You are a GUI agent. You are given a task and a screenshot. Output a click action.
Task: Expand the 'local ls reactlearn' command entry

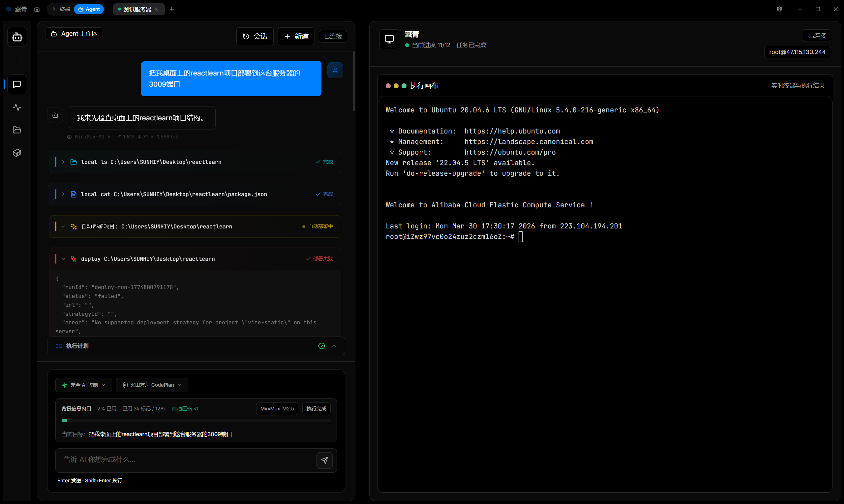[x=63, y=162]
